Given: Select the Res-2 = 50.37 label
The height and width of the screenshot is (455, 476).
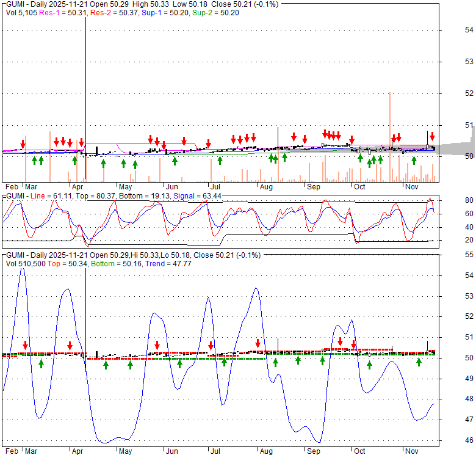Looking at the screenshot, I should 109,12.
